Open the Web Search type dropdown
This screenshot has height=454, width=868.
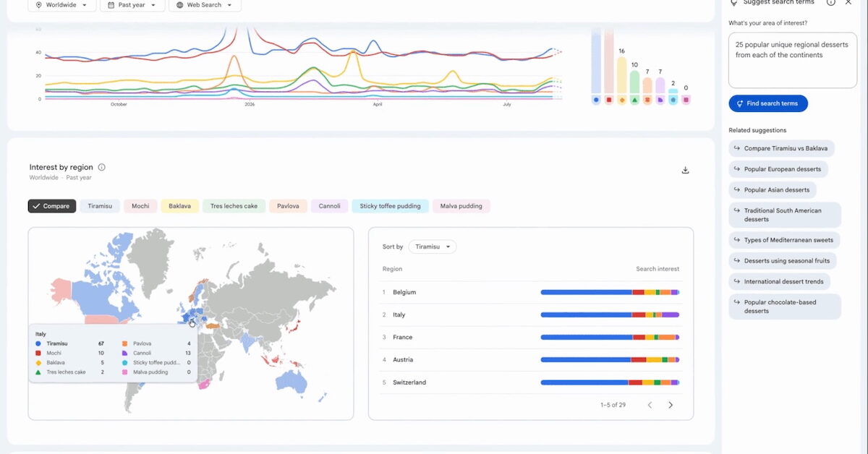205,4
